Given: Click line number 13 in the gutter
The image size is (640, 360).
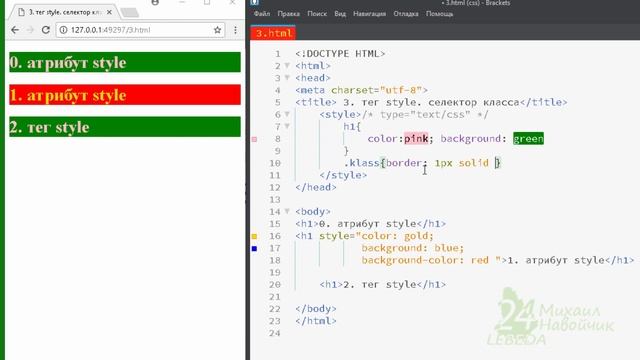Looking at the screenshot, I should click(x=275, y=200).
